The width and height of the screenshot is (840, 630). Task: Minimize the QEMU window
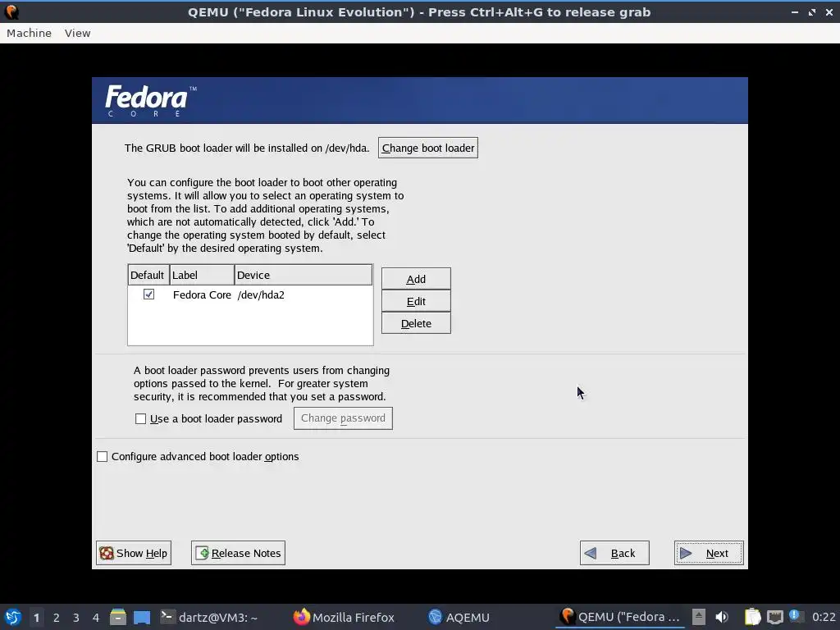tap(794, 11)
